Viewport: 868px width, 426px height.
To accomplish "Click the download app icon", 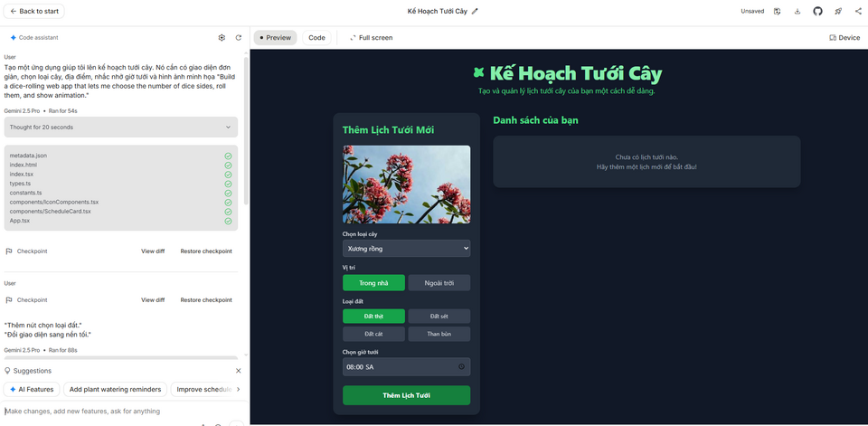I will tap(797, 11).
